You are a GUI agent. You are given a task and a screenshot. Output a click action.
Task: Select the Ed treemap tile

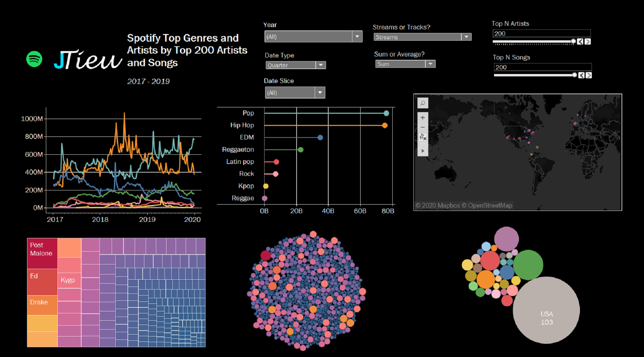coord(42,282)
